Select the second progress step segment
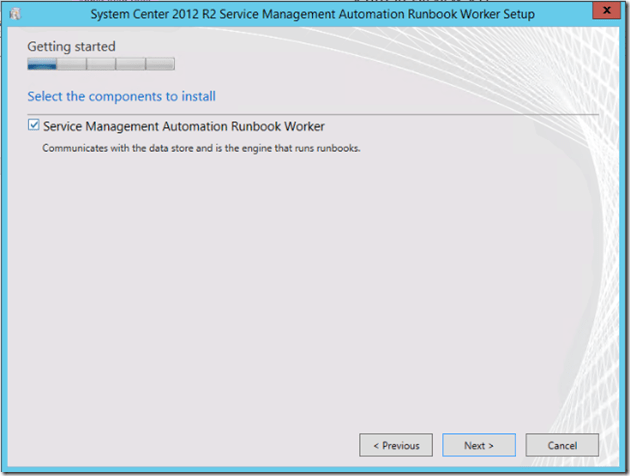The height and width of the screenshot is (476, 630). click(72, 64)
